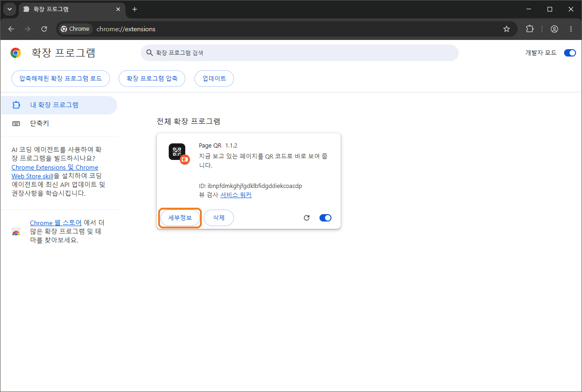Screen dimensions: 582x392
Task: Open Chrome Extensions 및 Chrome Web Store skill link
Action: pos(55,171)
